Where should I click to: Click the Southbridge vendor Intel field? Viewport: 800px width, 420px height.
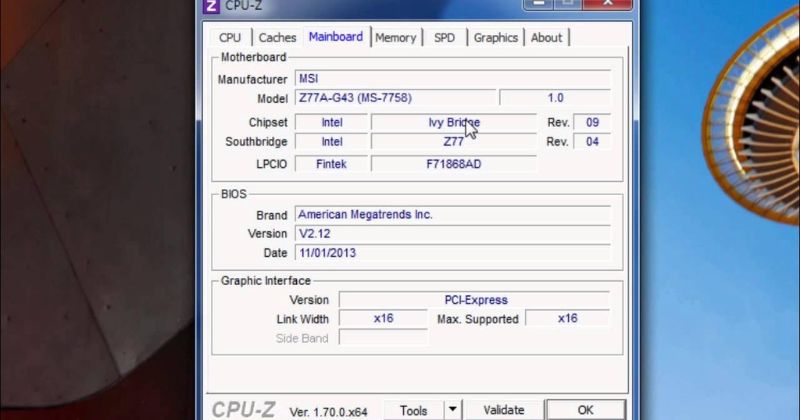point(332,142)
